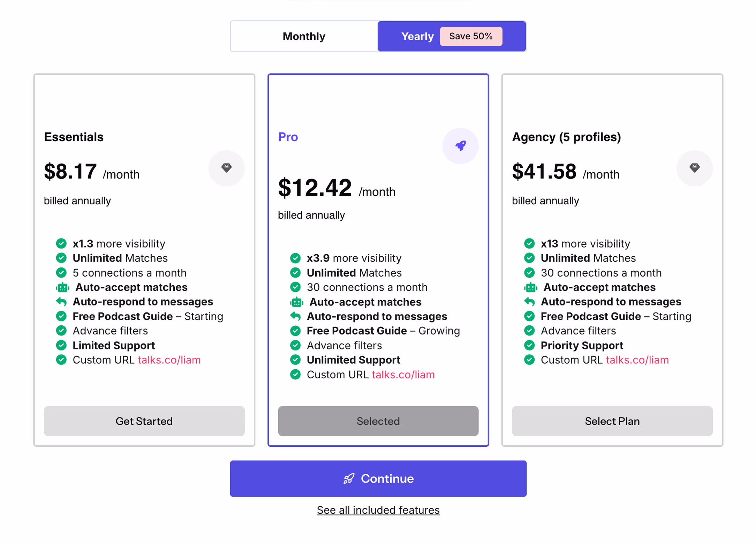Click the robot icon beside Essentials Auto-accept matches
The image size is (756, 544).
point(62,287)
